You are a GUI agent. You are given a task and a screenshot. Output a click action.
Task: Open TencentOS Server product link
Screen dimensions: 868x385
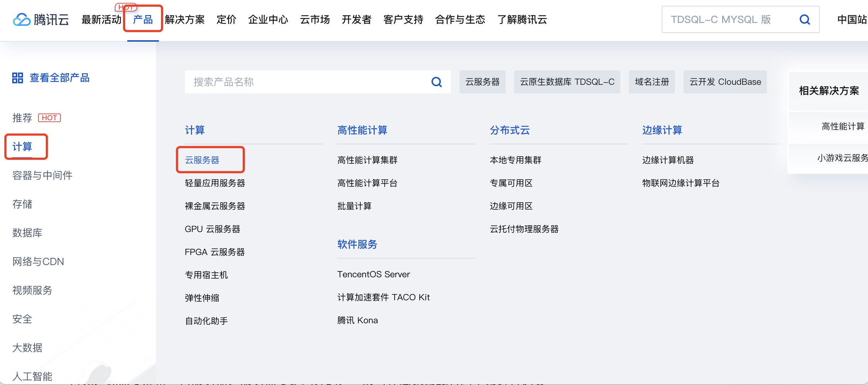click(x=374, y=274)
